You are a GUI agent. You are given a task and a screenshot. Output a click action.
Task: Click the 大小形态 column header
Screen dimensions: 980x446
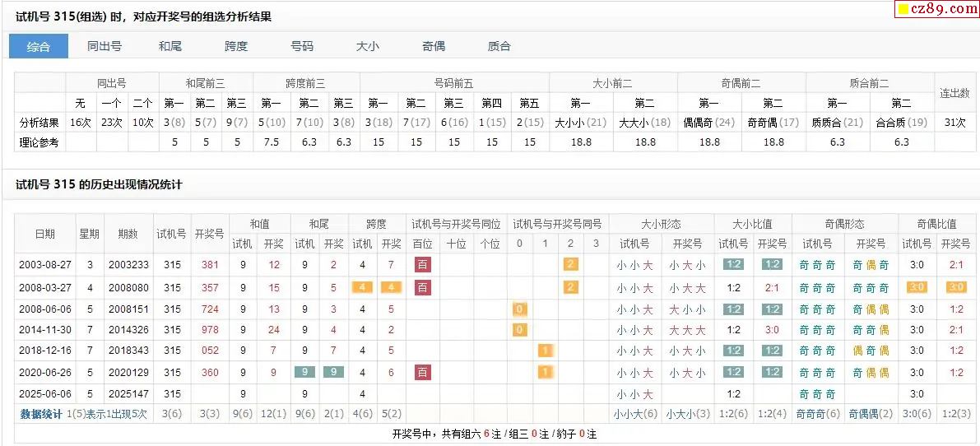(662, 224)
